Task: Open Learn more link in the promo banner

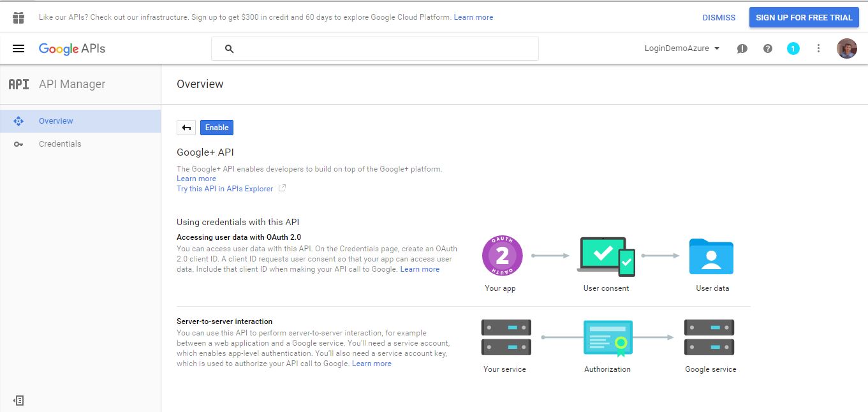Action: pyautogui.click(x=473, y=17)
